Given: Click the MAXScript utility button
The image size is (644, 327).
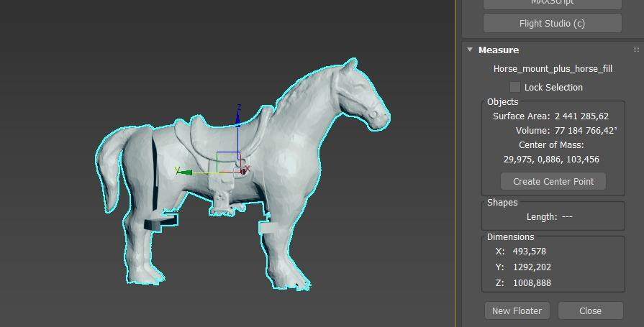Looking at the screenshot, I should point(552,3).
